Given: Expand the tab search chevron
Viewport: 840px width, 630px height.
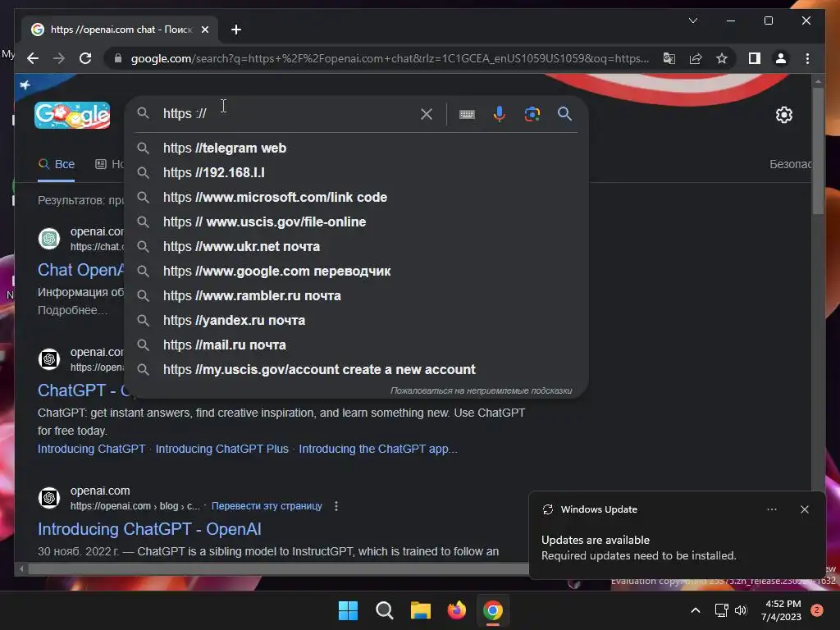Looking at the screenshot, I should click(x=692, y=21).
